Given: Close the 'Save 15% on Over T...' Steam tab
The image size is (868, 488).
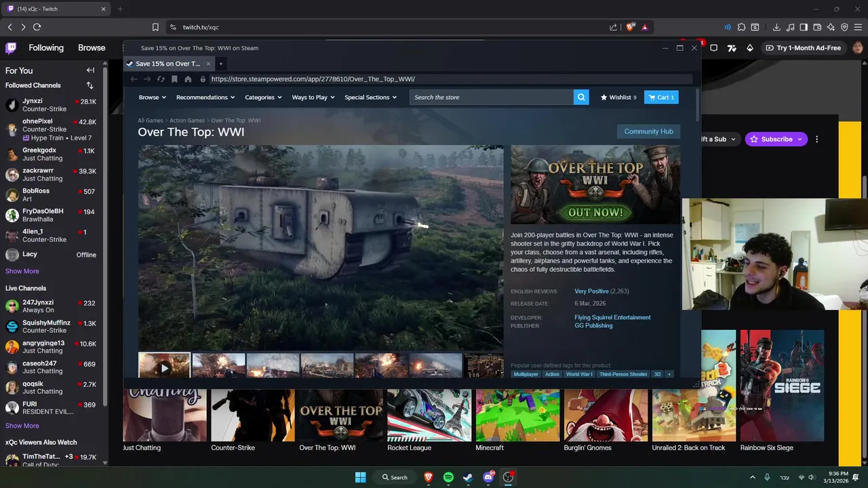Looking at the screenshot, I should point(208,64).
